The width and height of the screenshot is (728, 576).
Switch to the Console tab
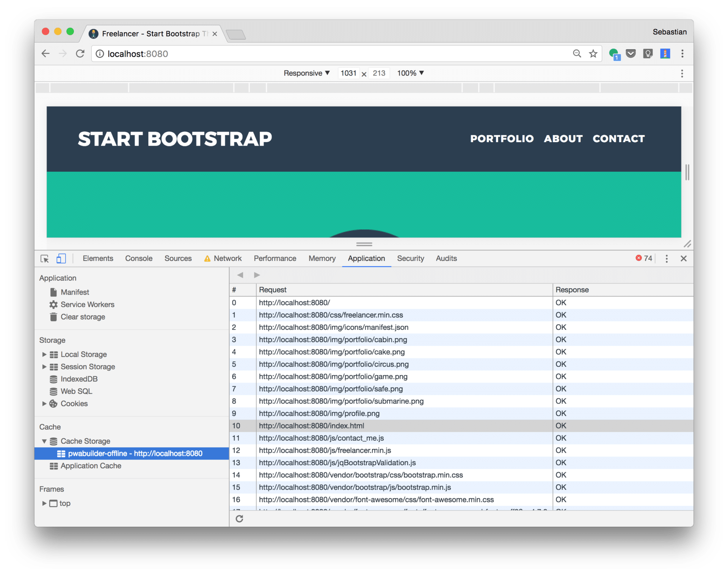coord(139,258)
